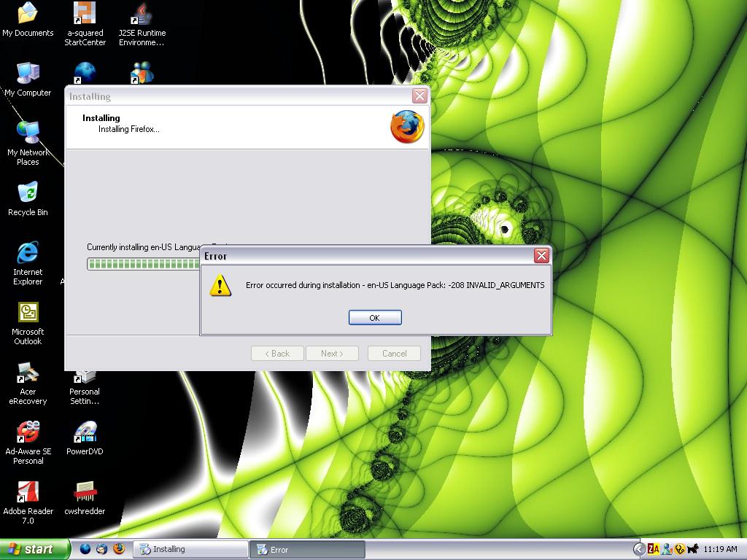Click the MSN Messenger tray icon
This screenshot has height=560, width=747.
pos(667,550)
